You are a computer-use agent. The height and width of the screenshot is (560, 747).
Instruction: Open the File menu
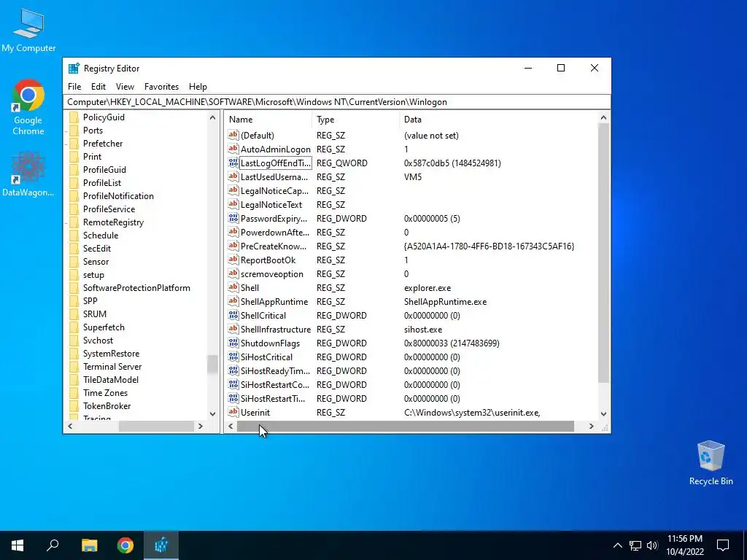(x=74, y=87)
